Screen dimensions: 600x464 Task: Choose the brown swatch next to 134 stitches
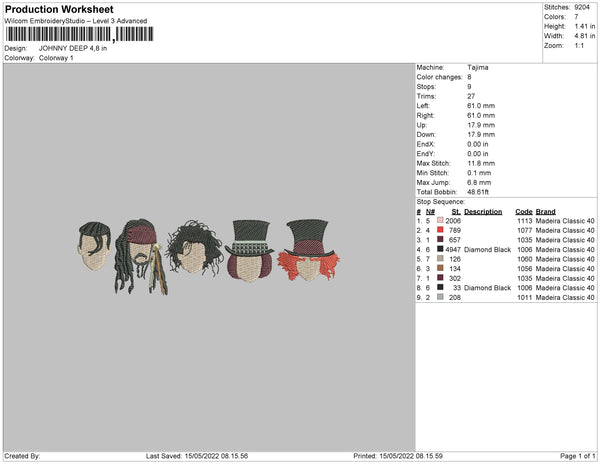click(440, 268)
